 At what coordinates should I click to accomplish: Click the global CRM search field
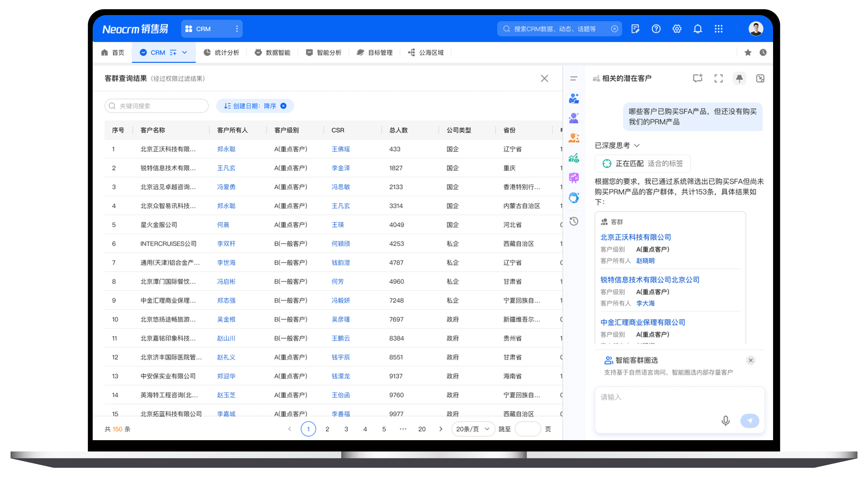(559, 29)
